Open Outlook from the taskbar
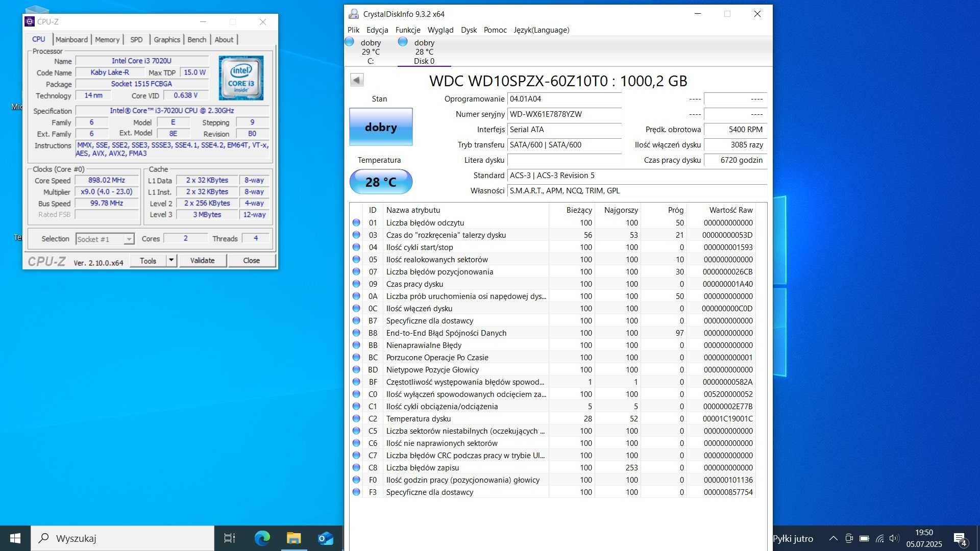 (x=326, y=538)
